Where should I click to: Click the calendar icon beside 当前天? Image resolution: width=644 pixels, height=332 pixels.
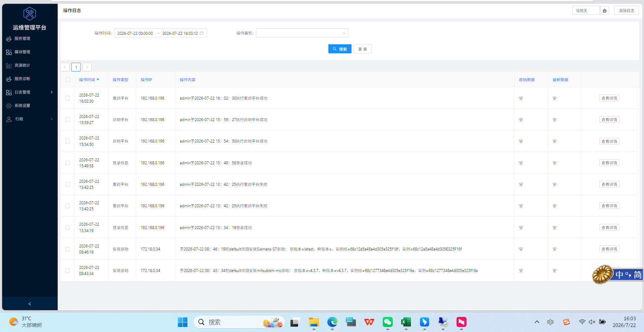(x=604, y=11)
